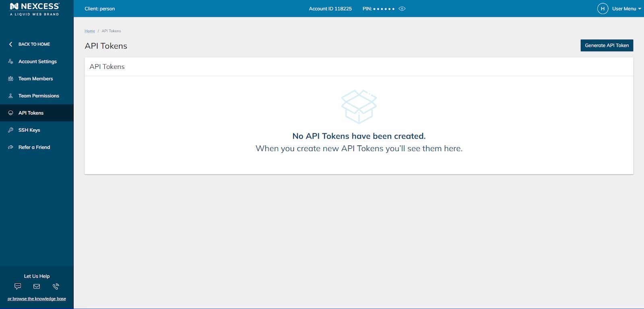Click the back chevron beside Back to Home
Viewport: 644px width, 309px height.
11,44
